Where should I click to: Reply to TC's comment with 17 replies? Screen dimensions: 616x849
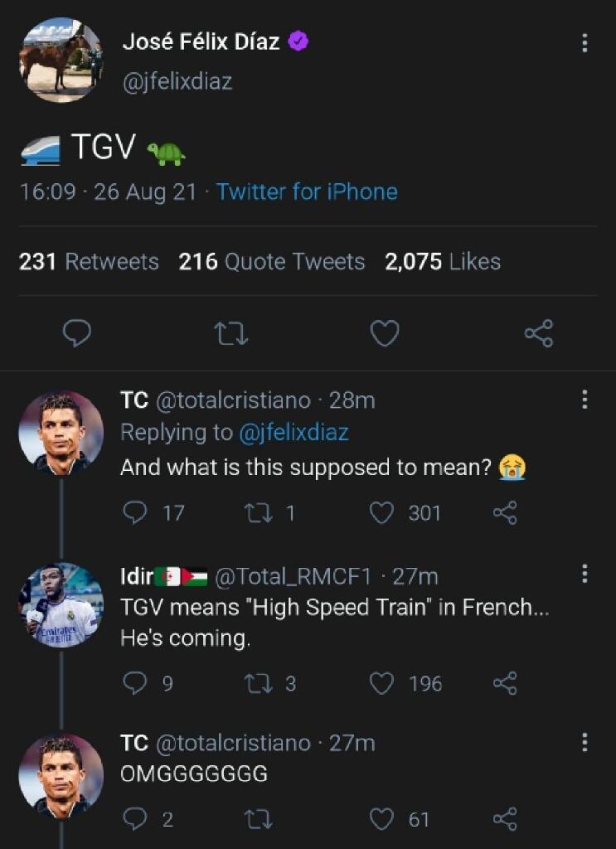135,512
